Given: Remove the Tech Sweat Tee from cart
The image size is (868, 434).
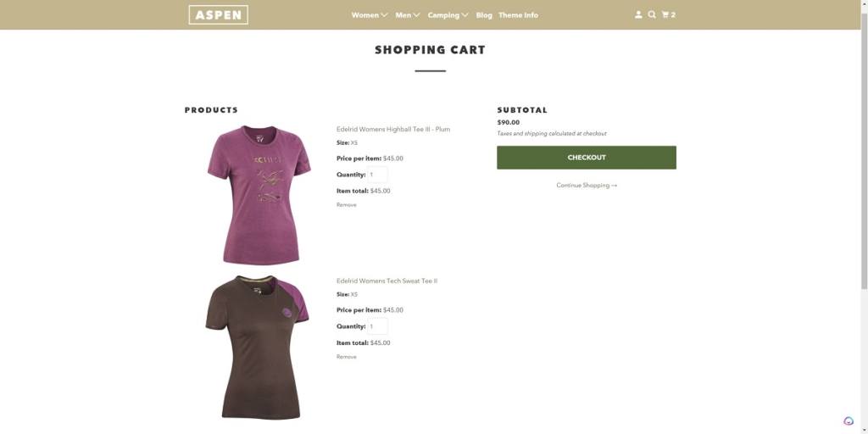Looking at the screenshot, I should pos(347,357).
